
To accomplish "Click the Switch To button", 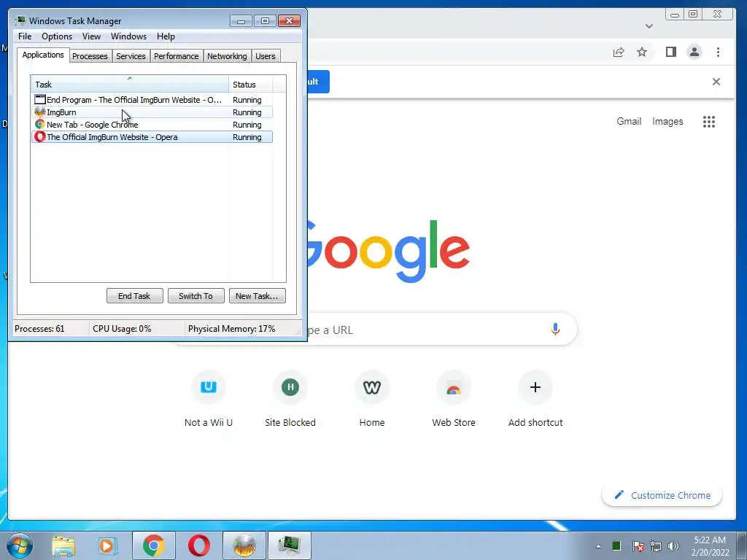I will tap(196, 296).
